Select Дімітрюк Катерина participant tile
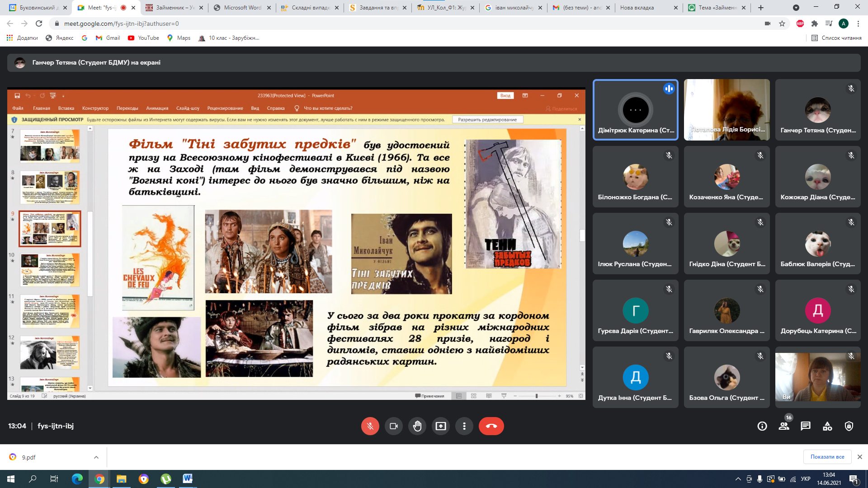Image resolution: width=868 pixels, height=488 pixels. tap(635, 110)
